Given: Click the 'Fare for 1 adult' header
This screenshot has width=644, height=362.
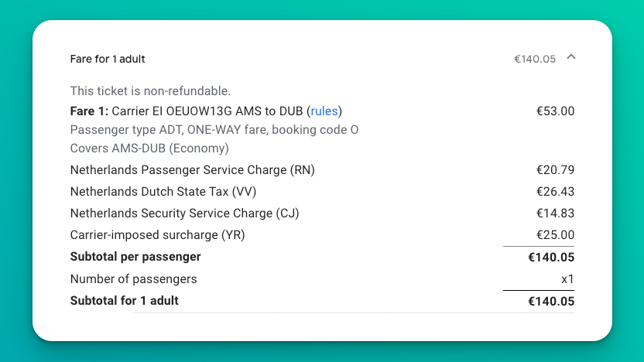Looking at the screenshot, I should [108, 59].
